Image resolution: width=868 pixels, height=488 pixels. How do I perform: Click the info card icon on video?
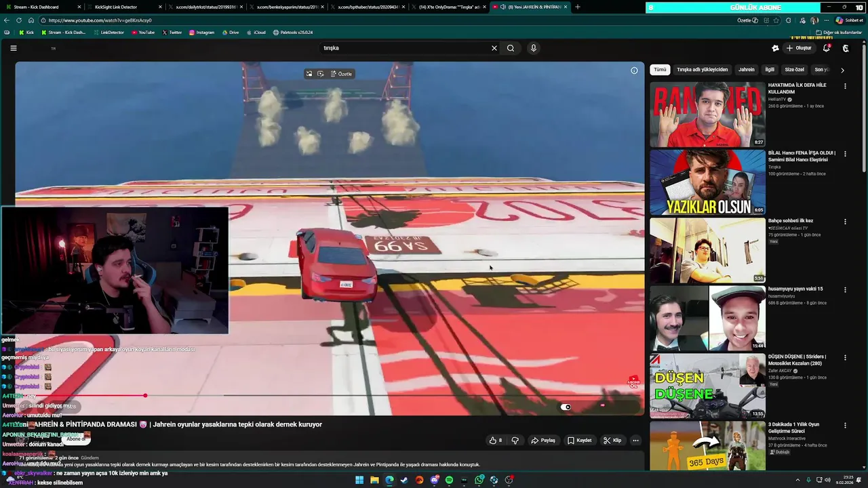pos(634,70)
